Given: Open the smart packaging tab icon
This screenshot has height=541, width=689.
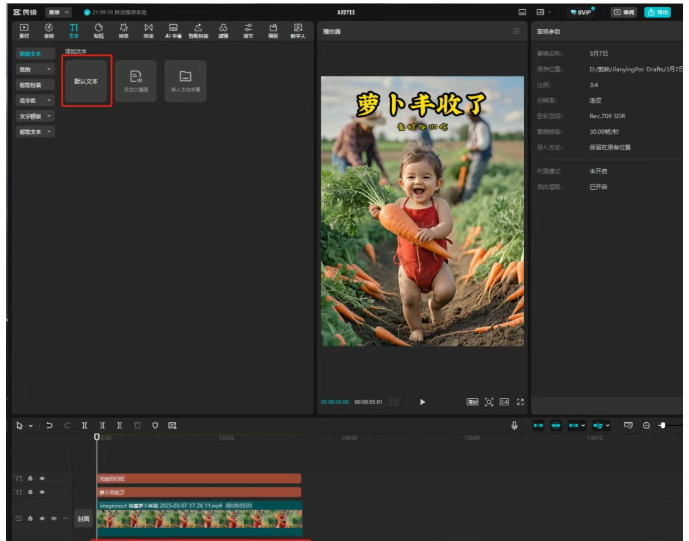Looking at the screenshot, I should (x=198, y=31).
